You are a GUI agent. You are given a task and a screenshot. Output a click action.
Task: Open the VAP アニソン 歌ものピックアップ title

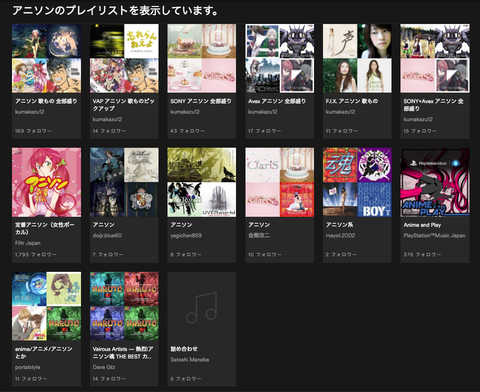123,105
